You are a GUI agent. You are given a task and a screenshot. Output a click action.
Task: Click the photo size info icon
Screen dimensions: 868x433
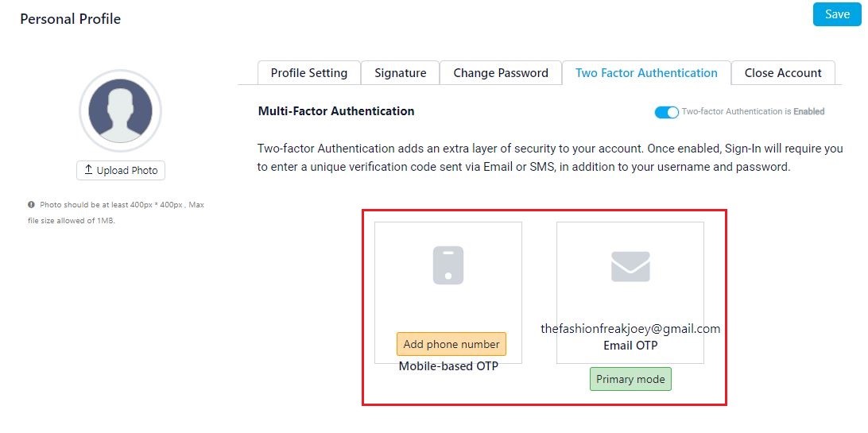pyautogui.click(x=32, y=205)
